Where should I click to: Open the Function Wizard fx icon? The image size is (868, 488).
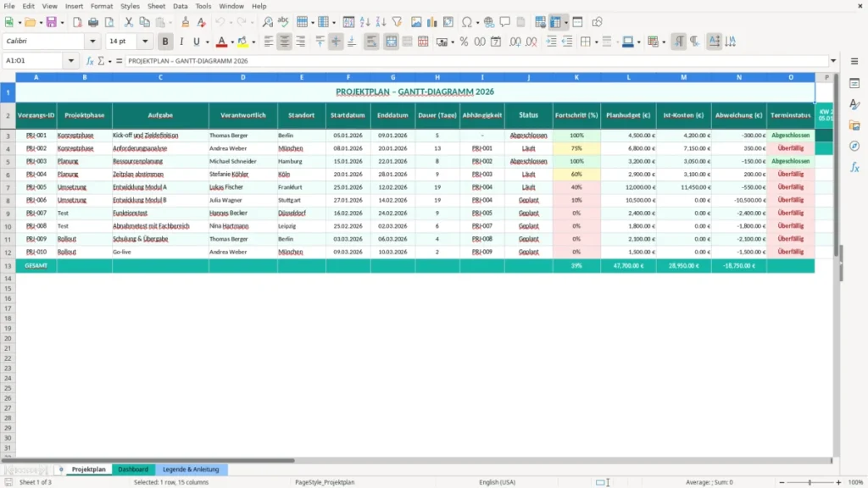click(x=90, y=61)
